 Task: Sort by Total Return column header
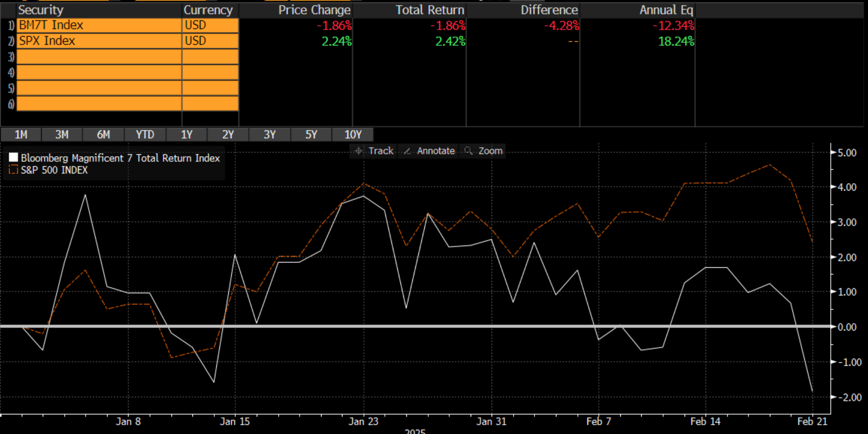pyautogui.click(x=429, y=10)
